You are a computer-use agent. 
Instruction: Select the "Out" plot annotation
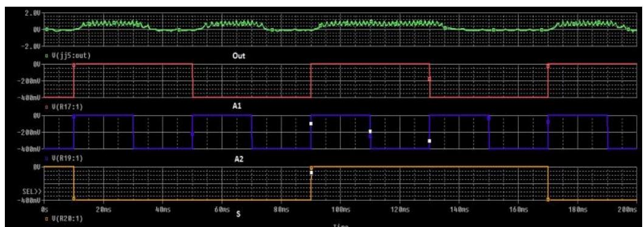(239, 57)
